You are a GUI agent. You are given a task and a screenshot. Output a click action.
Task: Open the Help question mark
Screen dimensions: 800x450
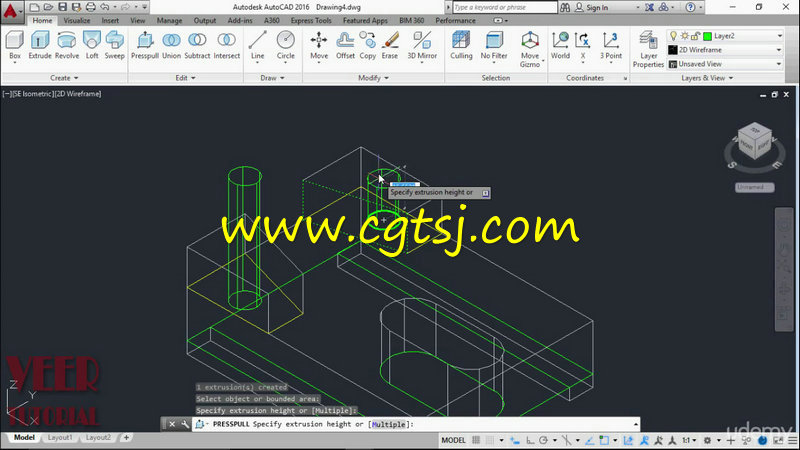[690, 7]
